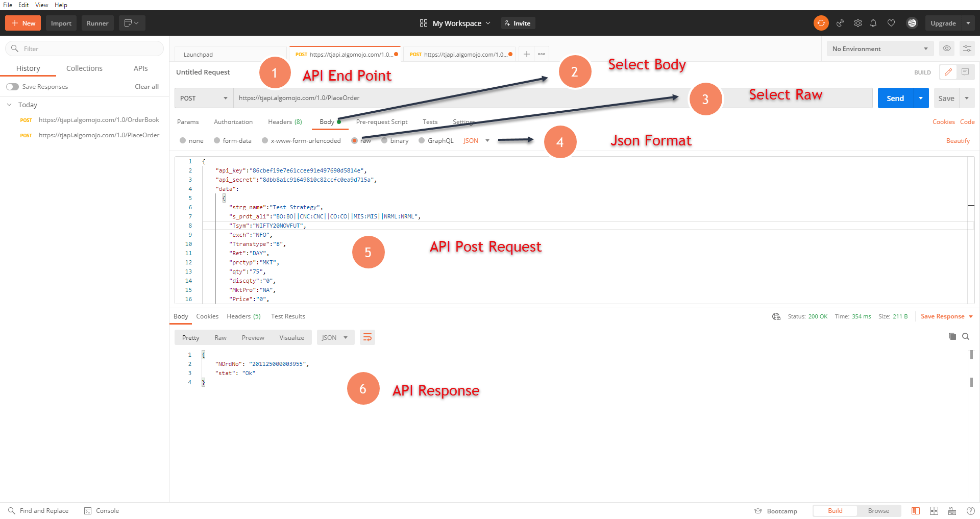Open Interceptor favorites via the heart icon
Viewport: 980px width, 519px height.
[x=892, y=23]
